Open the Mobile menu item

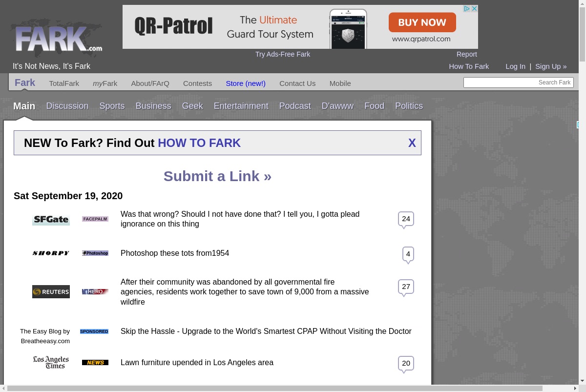click(x=340, y=83)
